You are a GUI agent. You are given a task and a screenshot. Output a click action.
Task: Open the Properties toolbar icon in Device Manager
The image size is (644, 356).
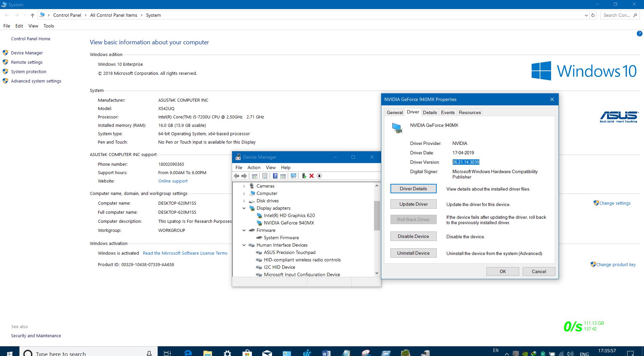265,176
